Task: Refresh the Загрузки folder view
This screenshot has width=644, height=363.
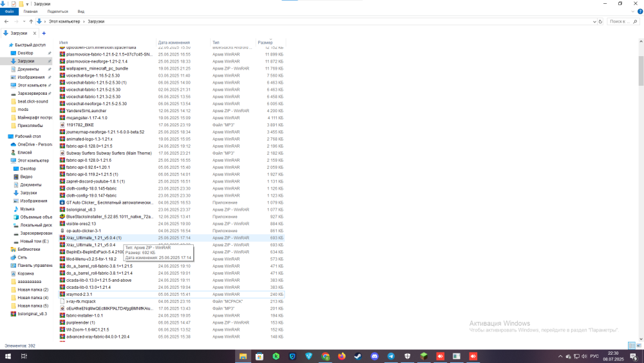Action: (600, 21)
